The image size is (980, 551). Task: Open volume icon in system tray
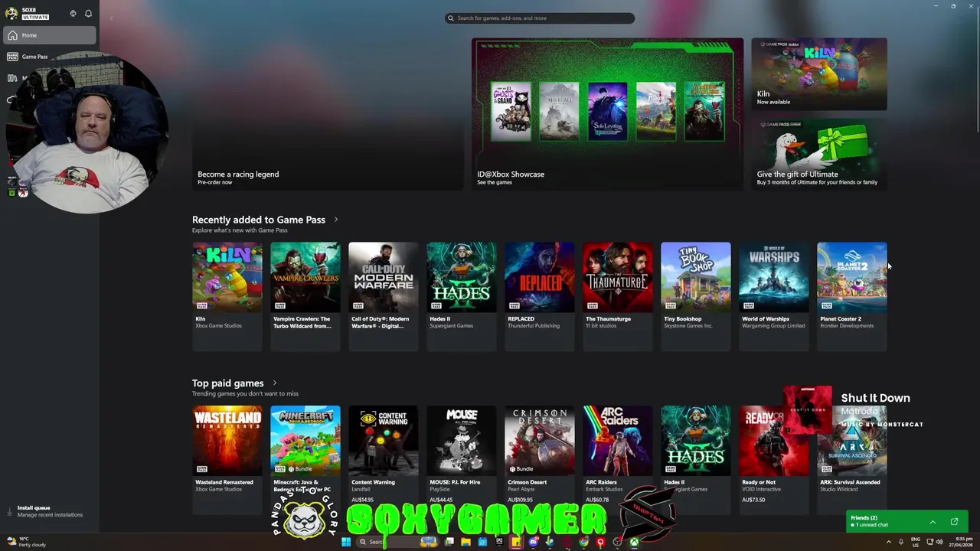939,542
